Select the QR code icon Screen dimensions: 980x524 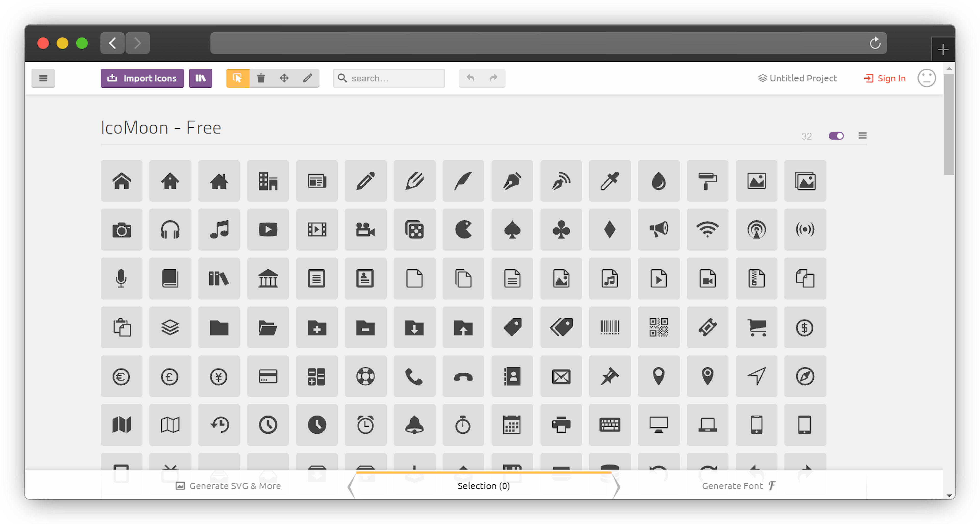tap(658, 327)
